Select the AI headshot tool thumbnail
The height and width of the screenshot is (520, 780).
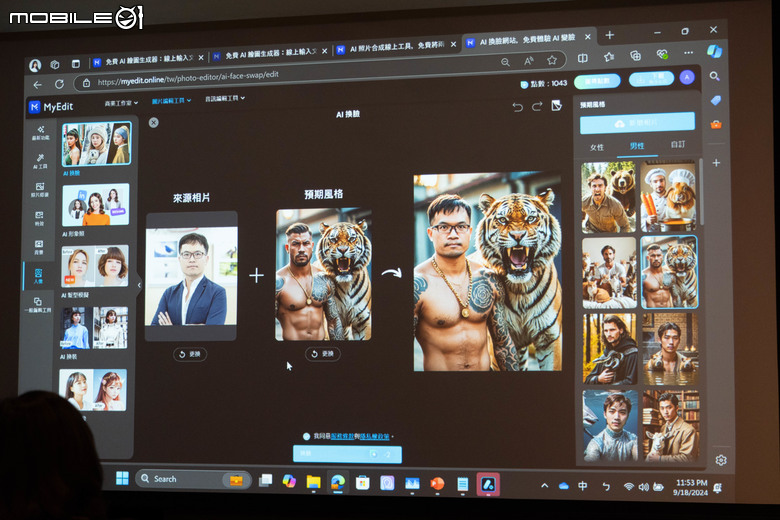(96, 205)
